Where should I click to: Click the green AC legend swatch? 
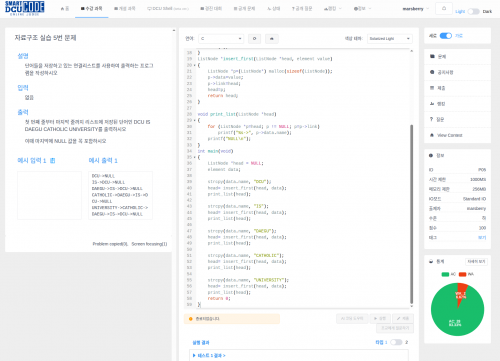pos(445,274)
